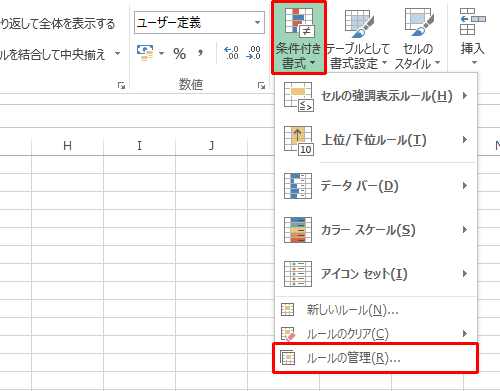
Task: Increase decimal places
Action: 231,53
